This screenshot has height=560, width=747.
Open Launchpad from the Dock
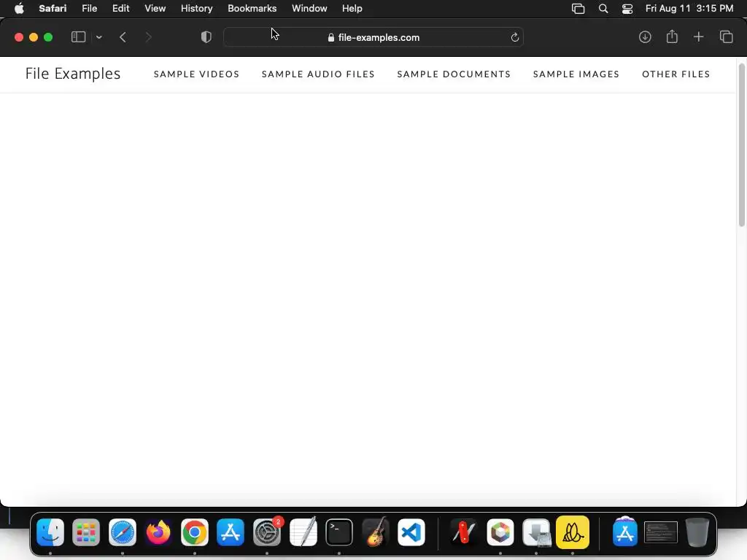(x=86, y=532)
